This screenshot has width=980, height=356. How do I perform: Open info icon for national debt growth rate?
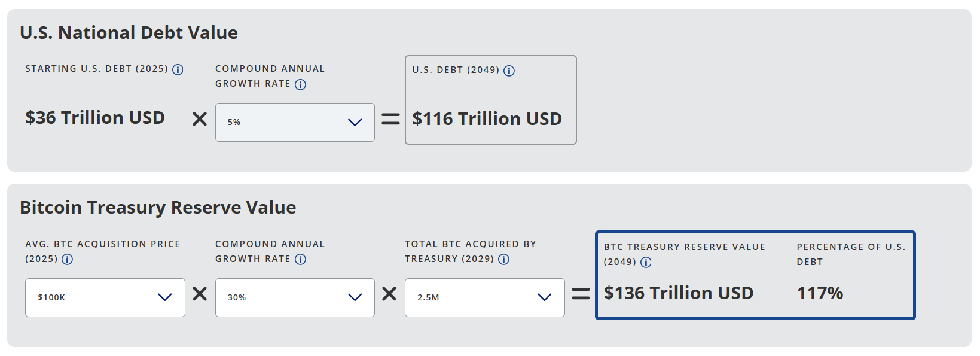pos(300,84)
